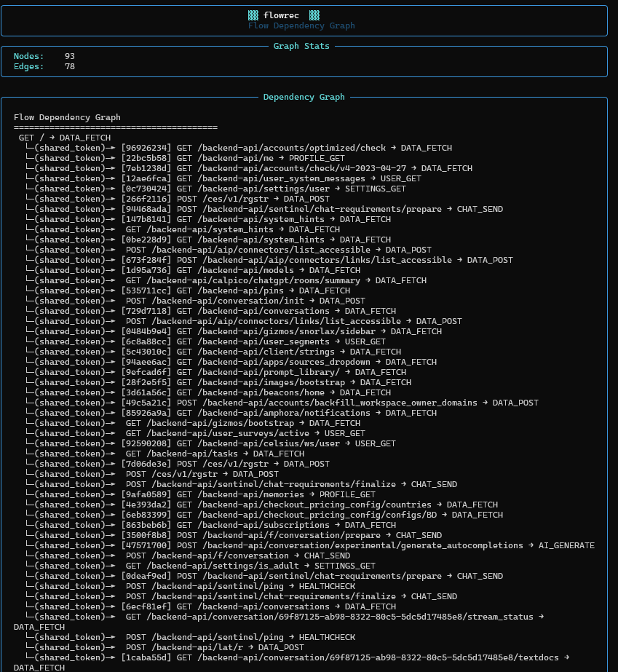Click the POST /backend-api/lat/r row
This screenshot has height=672, width=618.
pos(165,647)
